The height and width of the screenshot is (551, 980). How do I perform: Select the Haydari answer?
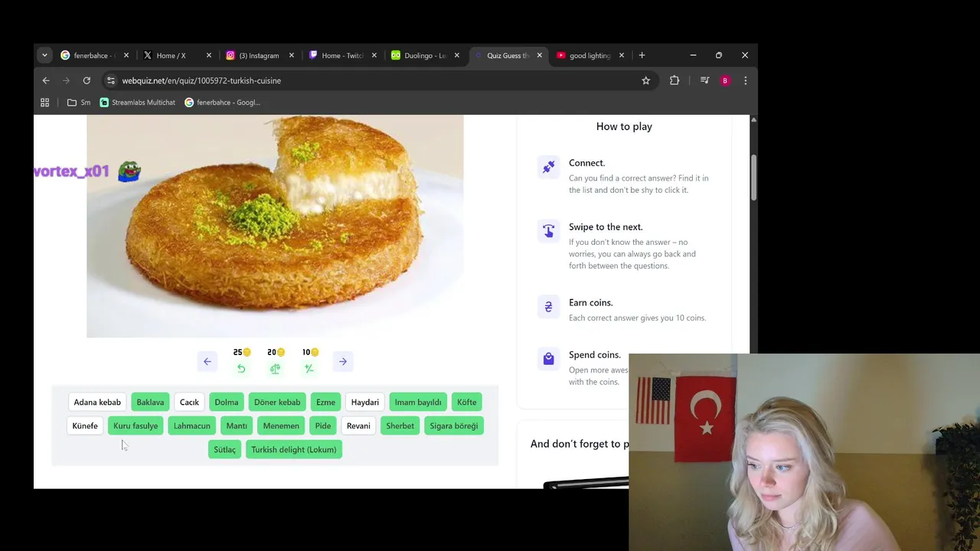pos(364,402)
